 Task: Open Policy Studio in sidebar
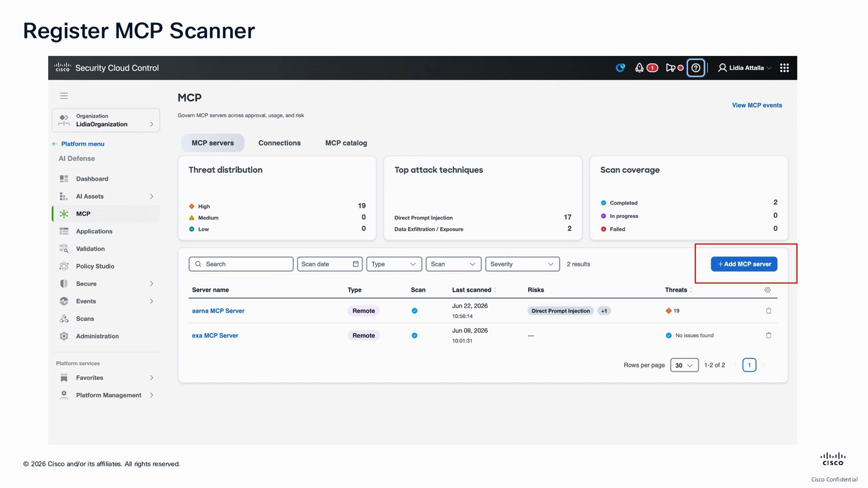106,267
